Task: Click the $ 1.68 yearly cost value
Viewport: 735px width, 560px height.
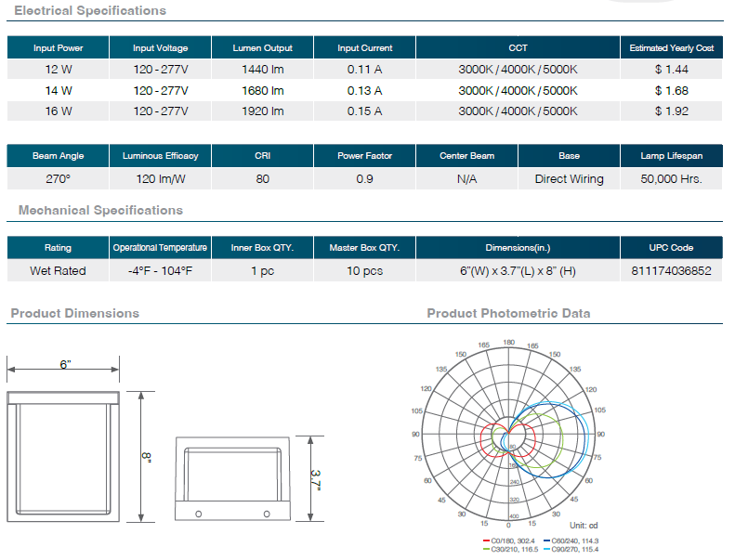Action: 671,91
